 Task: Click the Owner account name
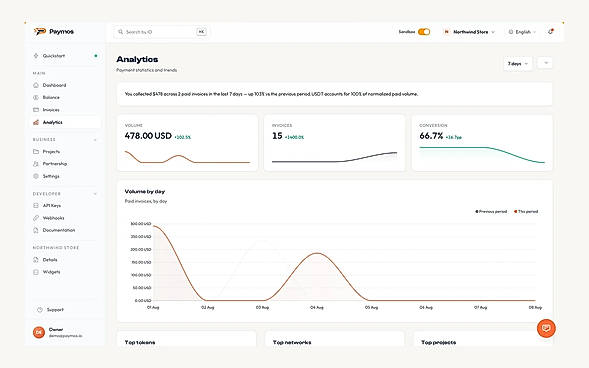(56, 329)
